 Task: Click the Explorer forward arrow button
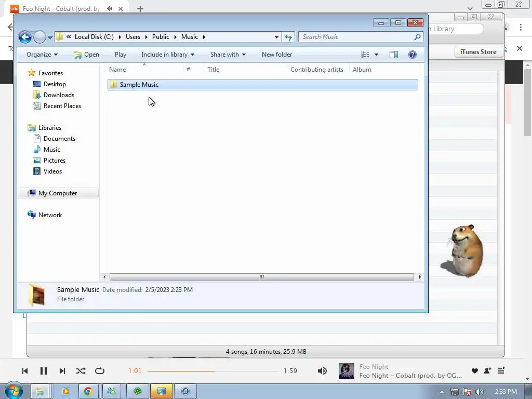(x=39, y=37)
